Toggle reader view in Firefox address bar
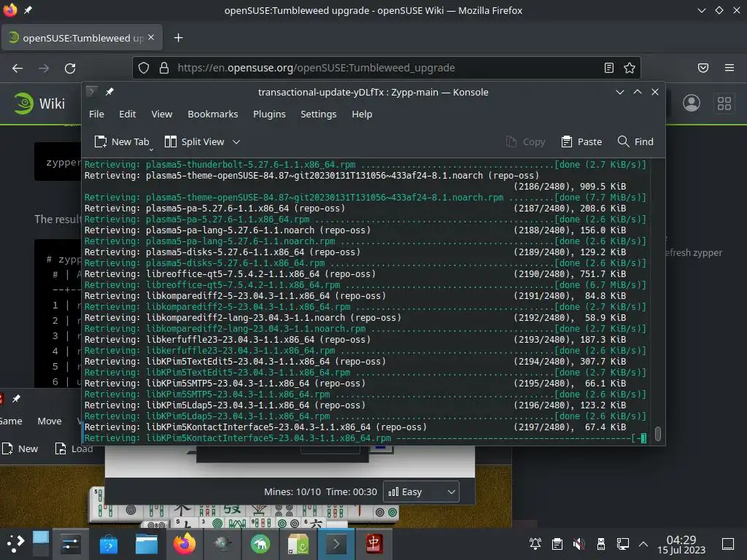The height and width of the screenshot is (560, 747). (609, 68)
